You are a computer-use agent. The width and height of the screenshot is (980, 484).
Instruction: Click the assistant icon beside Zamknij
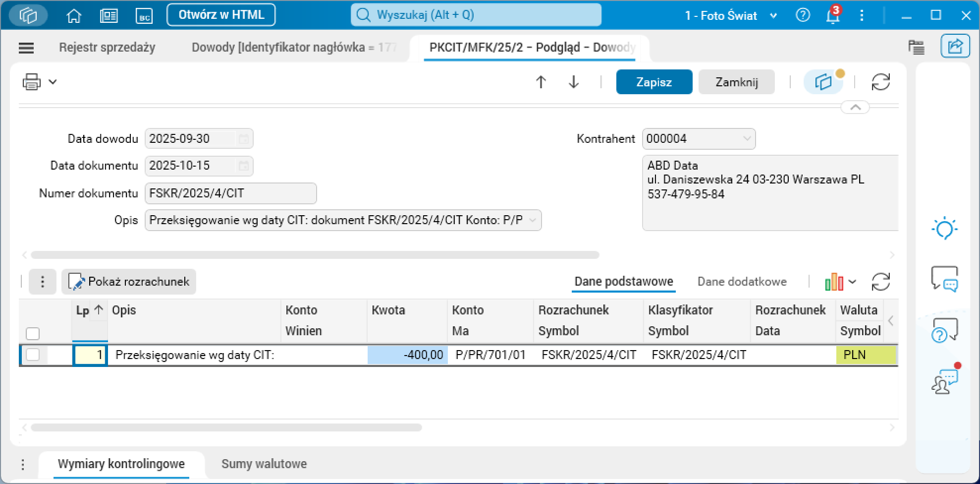(823, 82)
